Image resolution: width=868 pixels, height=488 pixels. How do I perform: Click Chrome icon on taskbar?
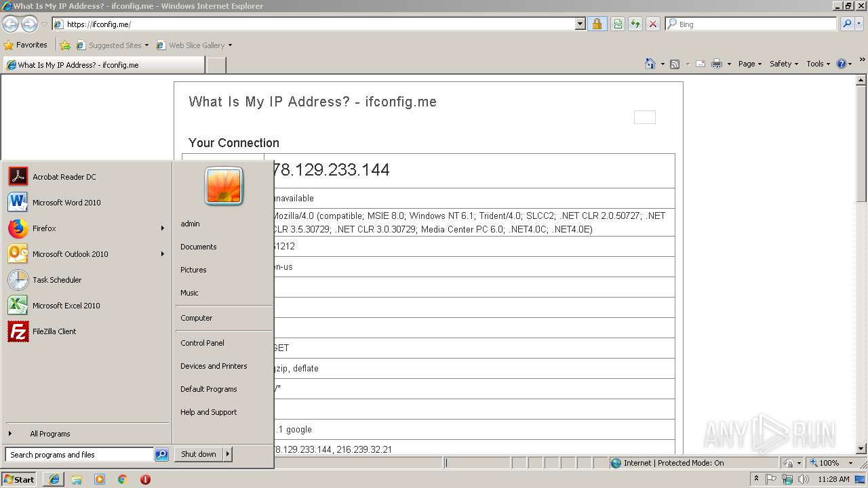pos(122,479)
